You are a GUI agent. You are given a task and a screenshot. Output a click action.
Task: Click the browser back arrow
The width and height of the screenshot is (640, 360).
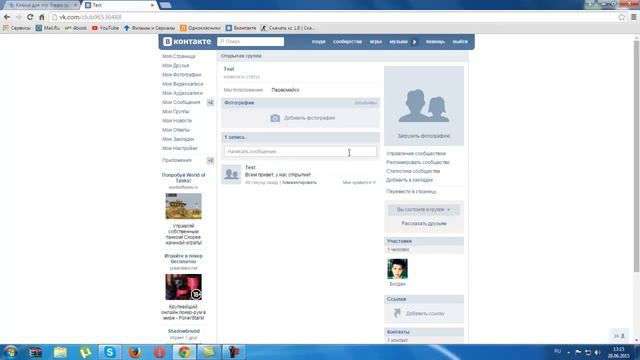7,17
